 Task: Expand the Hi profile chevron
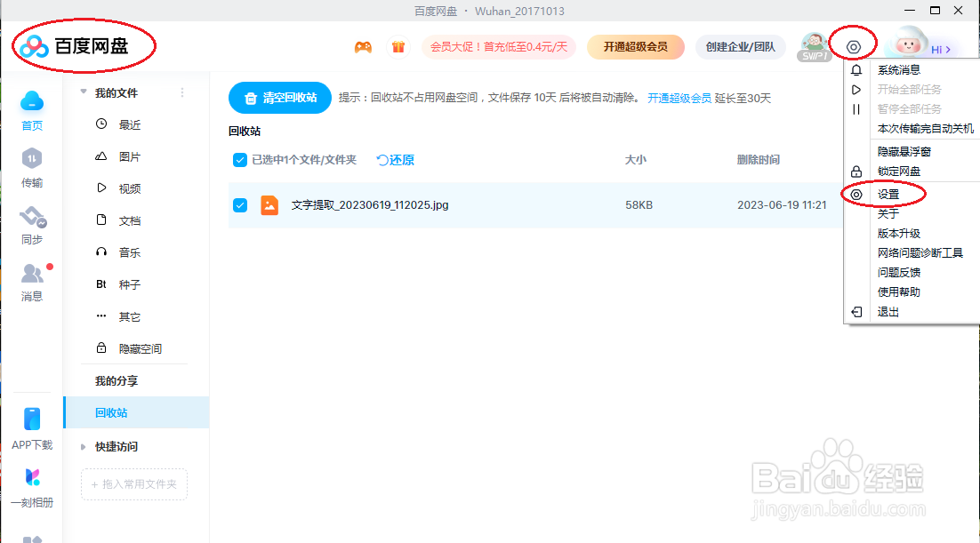coord(948,50)
